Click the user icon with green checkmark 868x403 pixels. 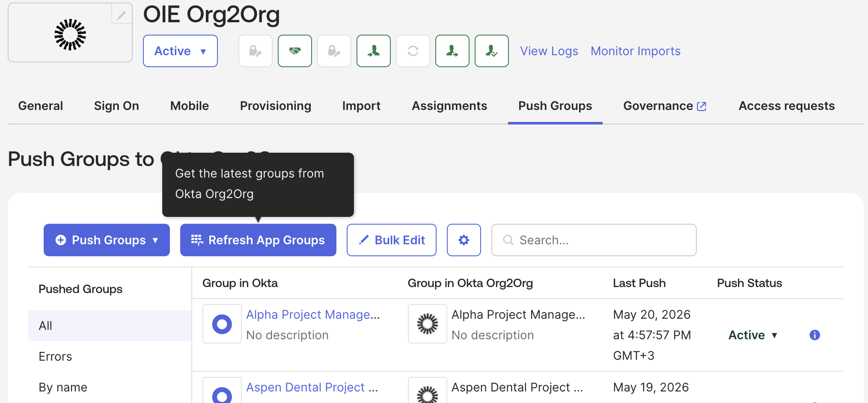pos(492,51)
